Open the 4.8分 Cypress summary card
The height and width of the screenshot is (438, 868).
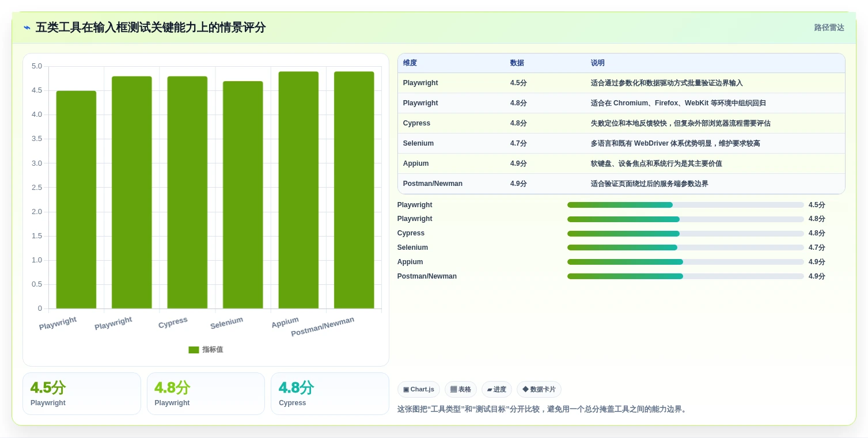330,394
